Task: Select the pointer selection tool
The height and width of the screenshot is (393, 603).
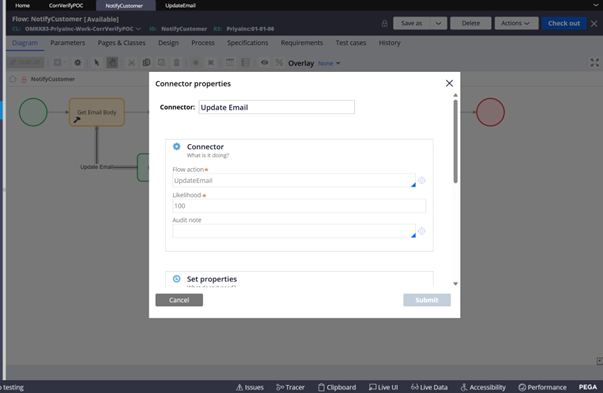Action: 97,62
